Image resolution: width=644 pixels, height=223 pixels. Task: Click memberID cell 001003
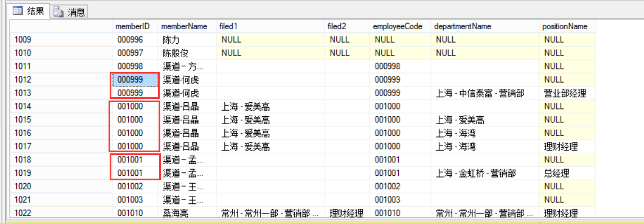pyautogui.click(x=135, y=199)
